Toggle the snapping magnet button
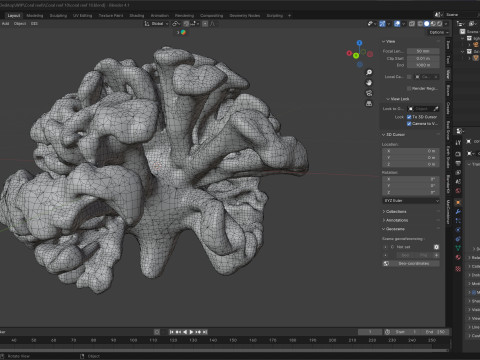 coord(186,24)
